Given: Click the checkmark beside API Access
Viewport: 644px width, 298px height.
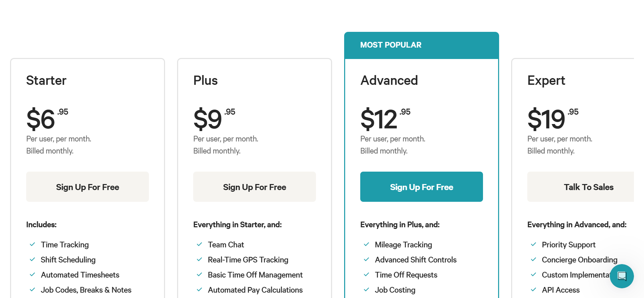Looking at the screenshot, I should tap(533, 290).
